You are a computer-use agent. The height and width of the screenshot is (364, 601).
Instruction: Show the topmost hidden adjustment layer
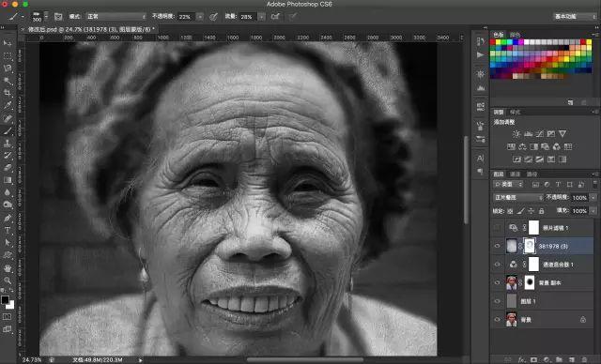point(498,228)
